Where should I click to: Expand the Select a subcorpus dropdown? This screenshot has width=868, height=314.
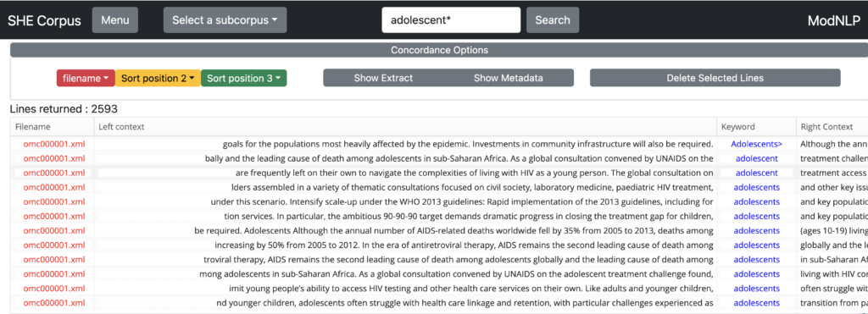pos(225,20)
